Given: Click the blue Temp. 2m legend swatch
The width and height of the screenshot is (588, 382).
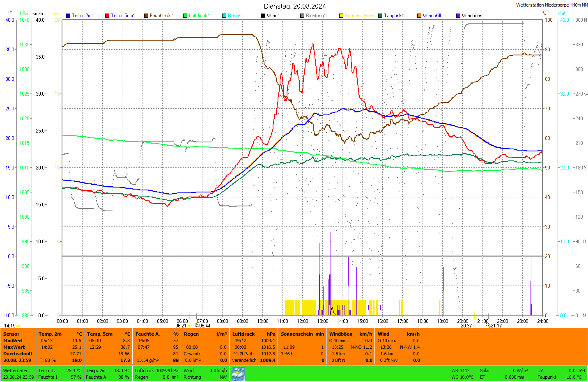Looking at the screenshot, I should tap(68, 16).
